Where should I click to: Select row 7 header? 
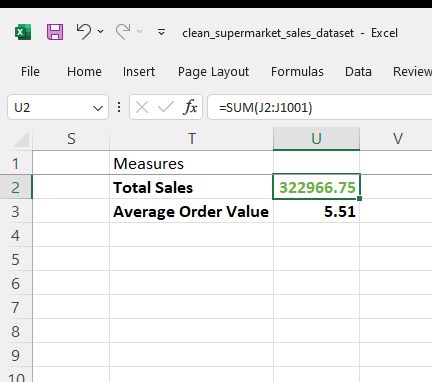click(16, 307)
